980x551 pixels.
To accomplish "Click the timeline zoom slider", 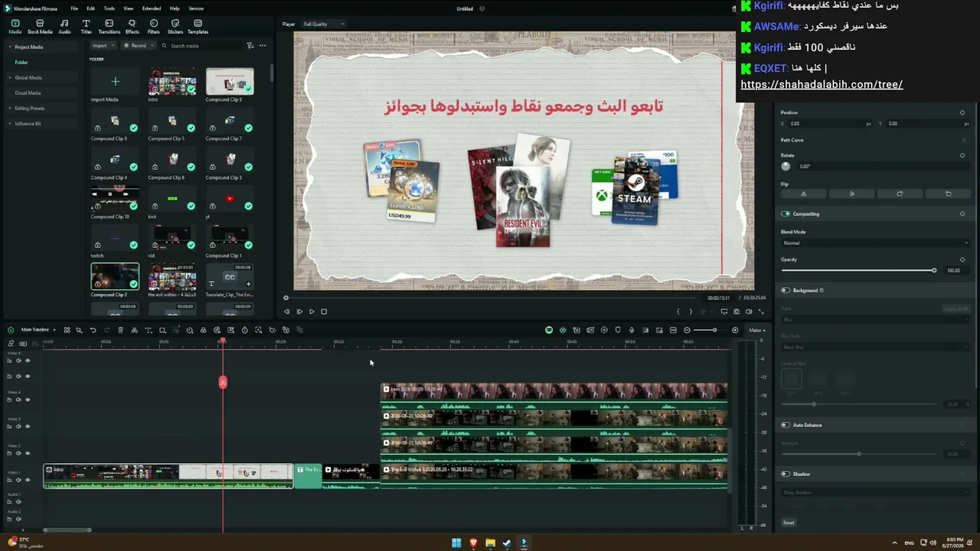I will pos(711,330).
